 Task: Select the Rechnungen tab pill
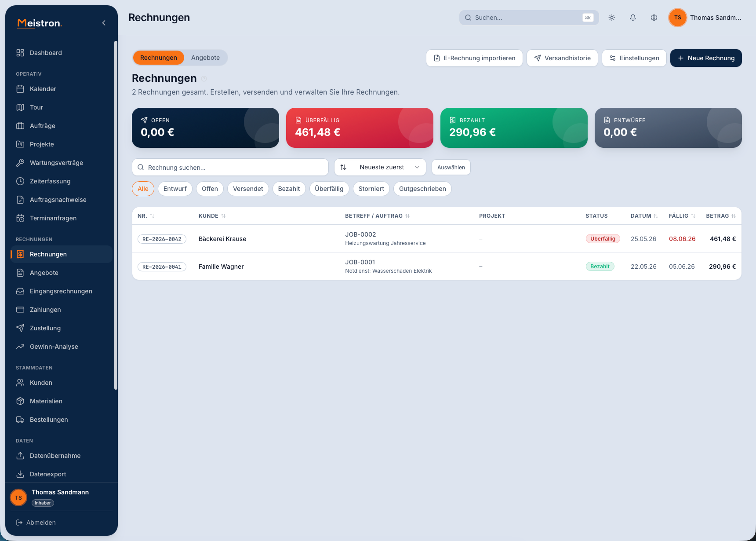(x=158, y=58)
